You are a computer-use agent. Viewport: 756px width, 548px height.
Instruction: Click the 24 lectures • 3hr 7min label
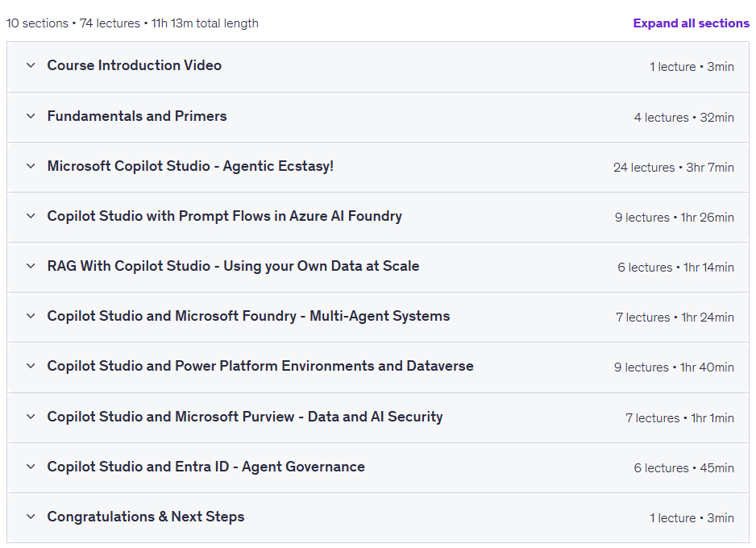pyautogui.click(x=674, y=168)
